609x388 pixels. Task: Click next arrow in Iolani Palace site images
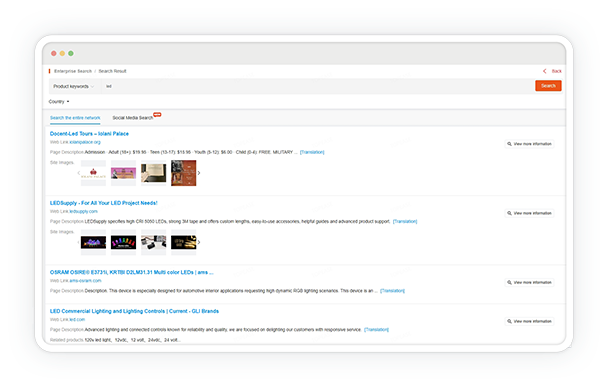[199, 173]
